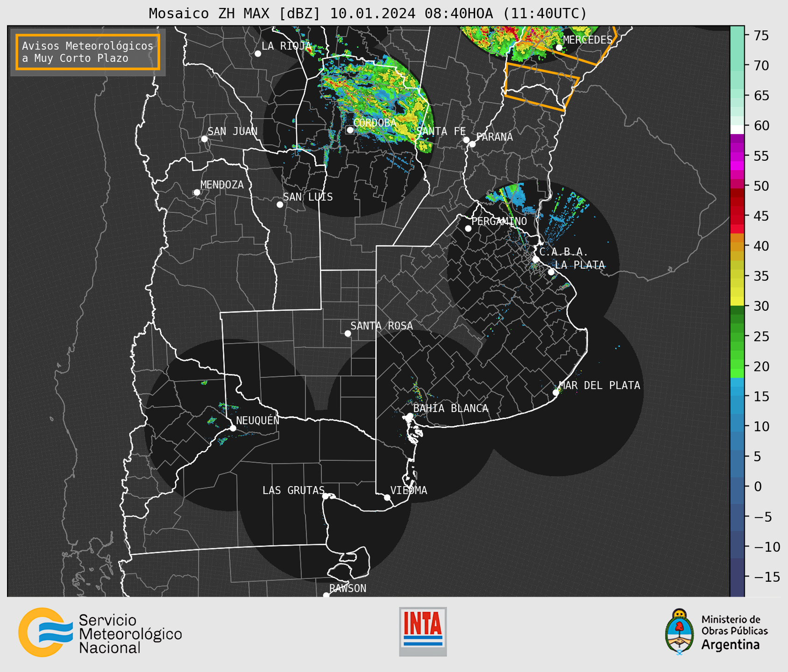Click the INTA logo
Screen dimensions: 788x672
(423, 631)
